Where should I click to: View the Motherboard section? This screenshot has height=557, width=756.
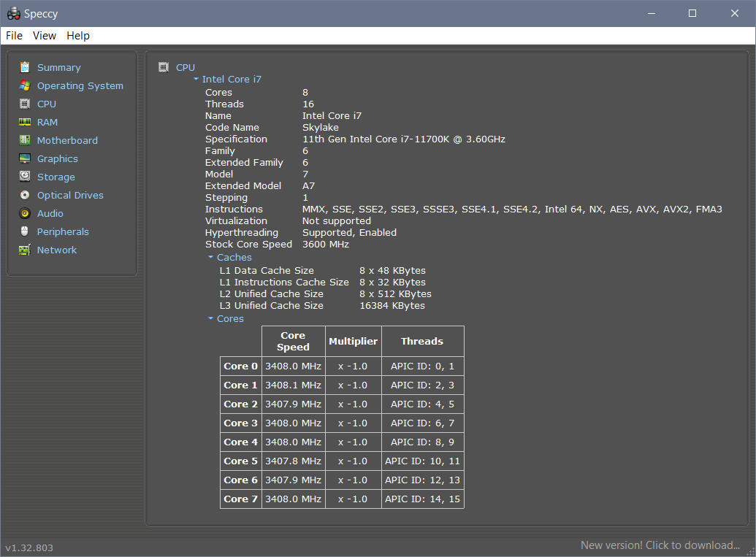coord(67,140)
